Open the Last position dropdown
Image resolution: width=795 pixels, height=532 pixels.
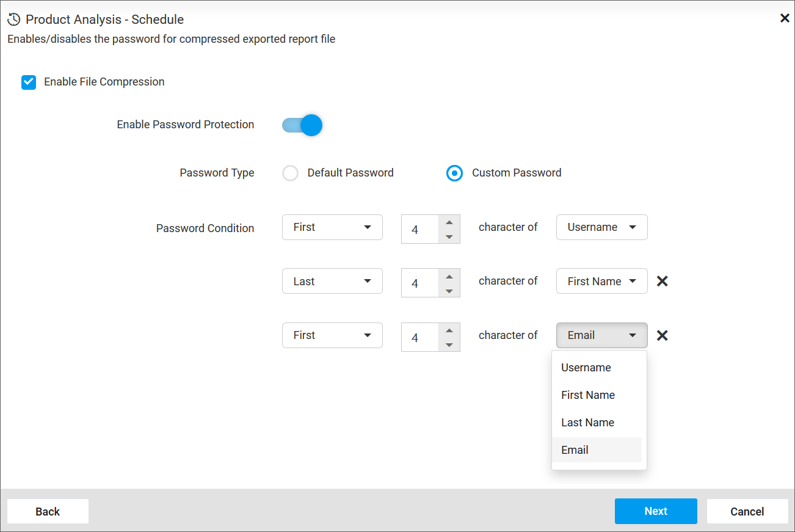coord(332,281)
